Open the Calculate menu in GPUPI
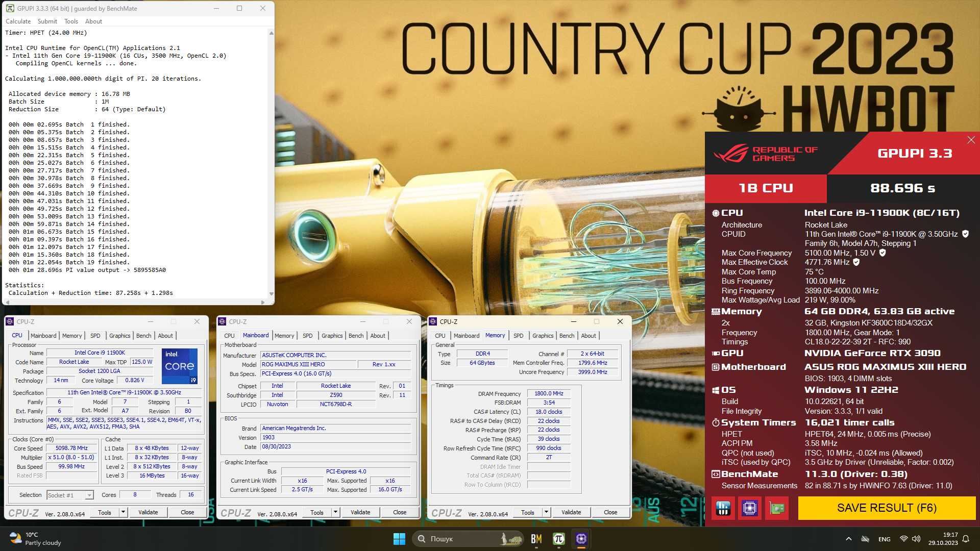The width and height of the screenshot is (980, 551). [x=18, y=21]
